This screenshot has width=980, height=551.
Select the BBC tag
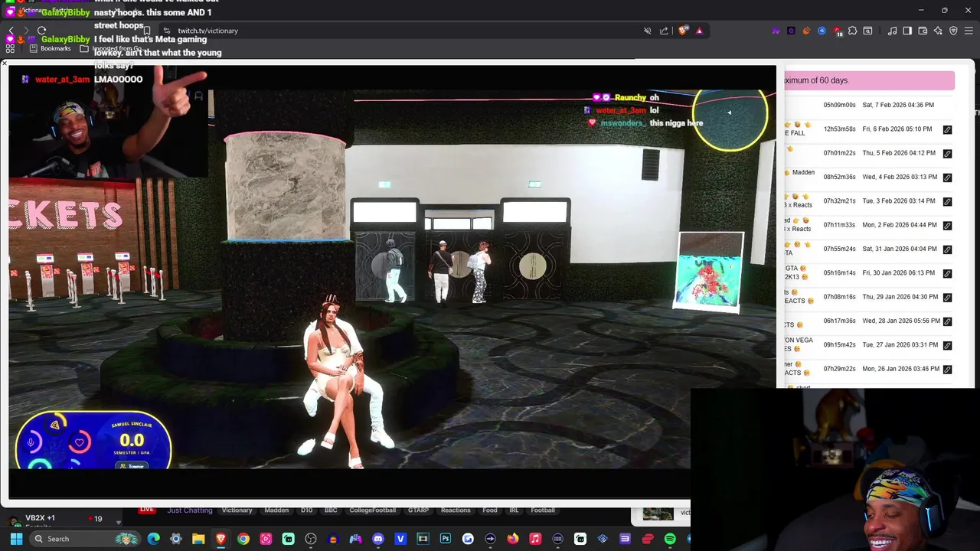coord(331,510)
